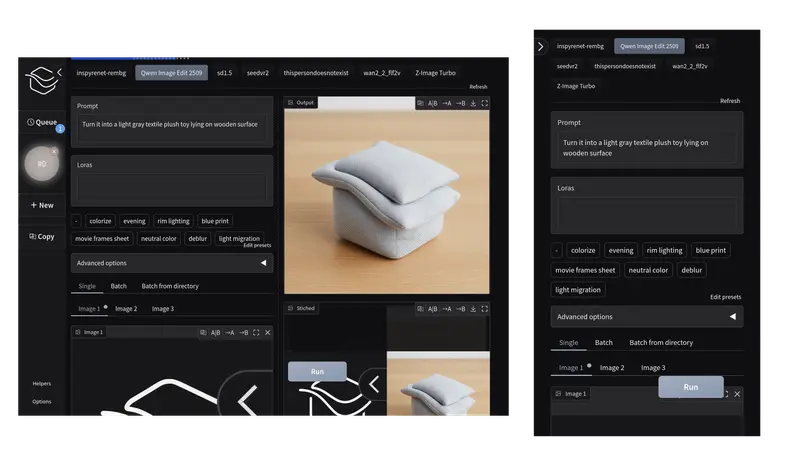Select Qwen Image Edit 2509 tab in wide layout

pos(171,73)
